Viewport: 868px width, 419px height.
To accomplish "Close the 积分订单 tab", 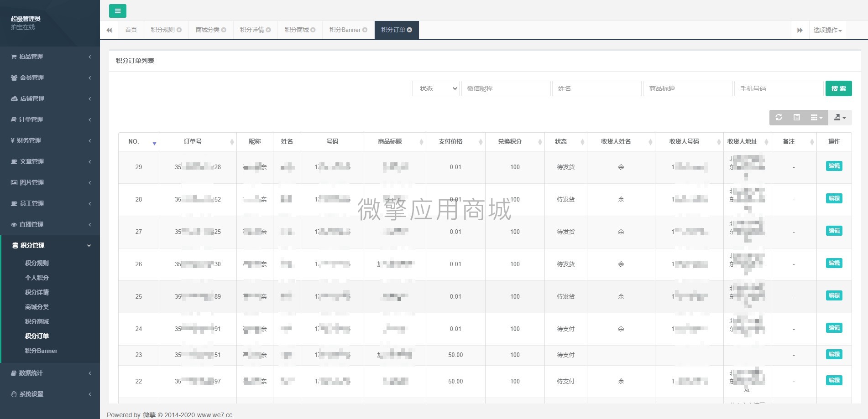I will [x=409, y=30].
